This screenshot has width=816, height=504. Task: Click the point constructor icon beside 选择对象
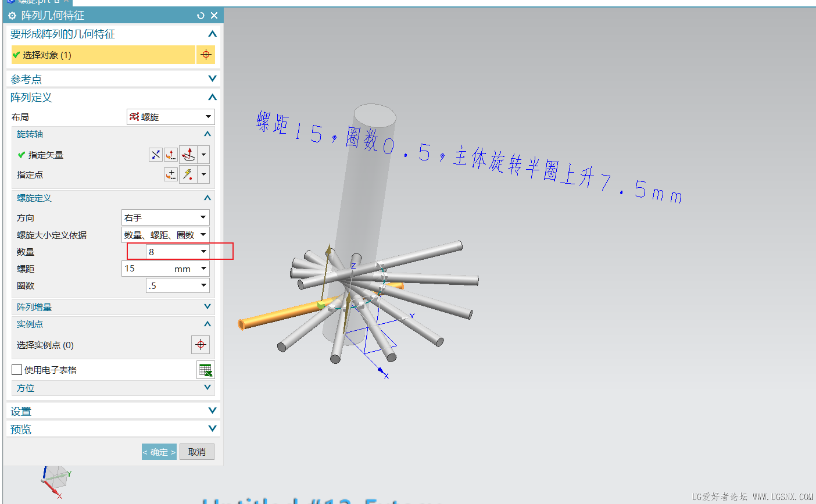[206, 54]
